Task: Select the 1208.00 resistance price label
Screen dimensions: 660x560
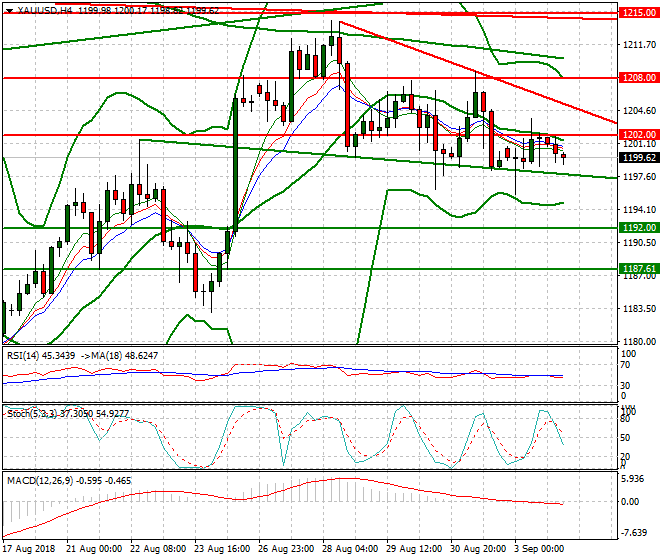Action: pyautogui.click(x=639, y=77)
